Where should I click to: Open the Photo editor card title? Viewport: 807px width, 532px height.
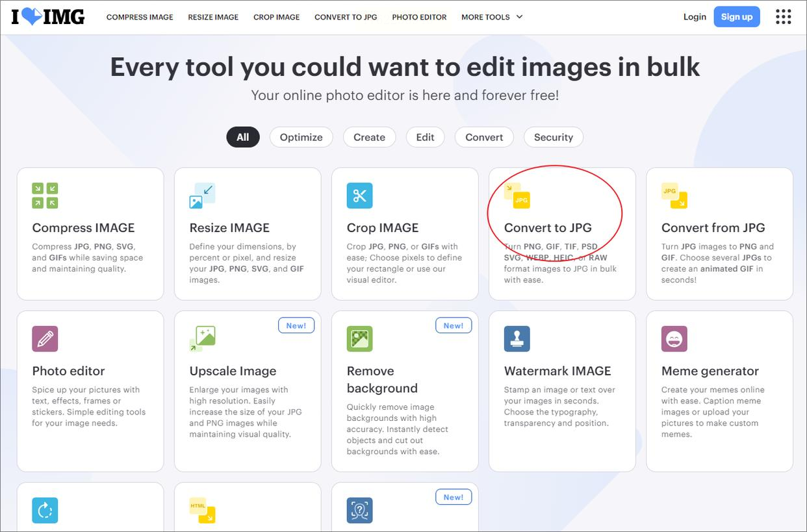[x=68, y=371]
